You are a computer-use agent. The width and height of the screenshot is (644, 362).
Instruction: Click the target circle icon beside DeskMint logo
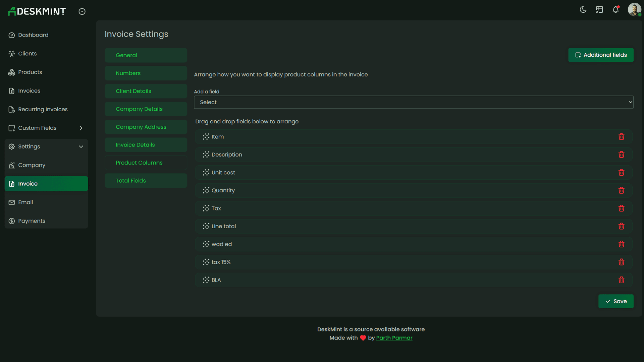[82, 11]
